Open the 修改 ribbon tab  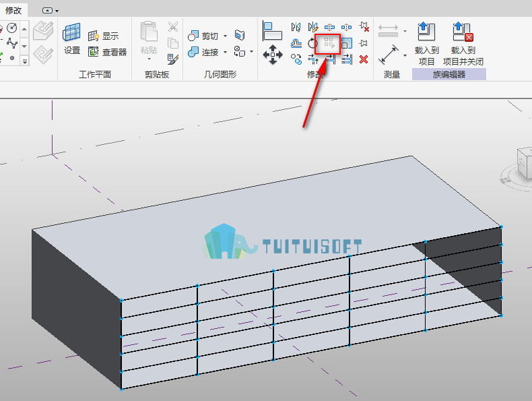[13, 10]
